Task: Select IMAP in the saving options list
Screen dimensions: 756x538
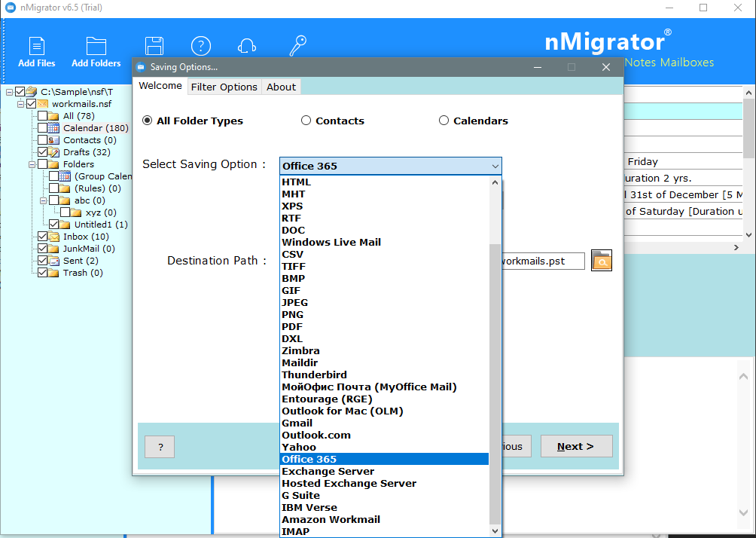Action: [384, 532]
